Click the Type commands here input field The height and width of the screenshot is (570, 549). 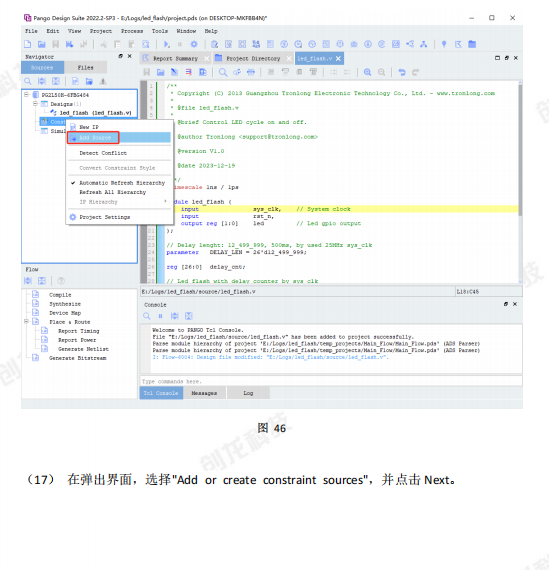click(x=331, y=381)
